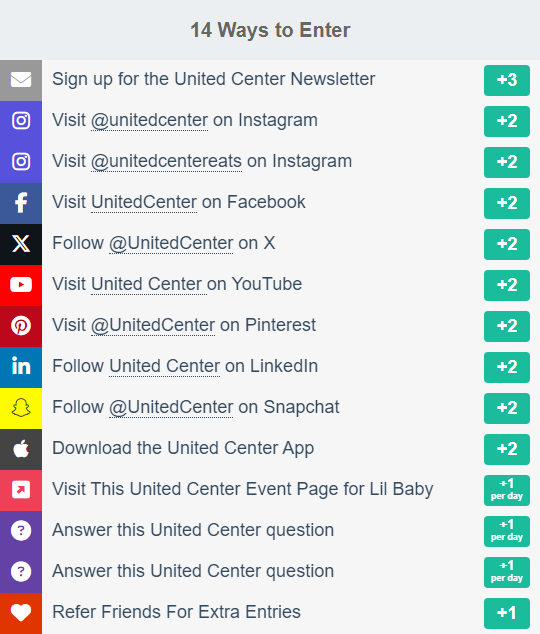Screen dimensions: 540x634
Task: Click the envelope newsletter icon
Action: tap(21, 80)
